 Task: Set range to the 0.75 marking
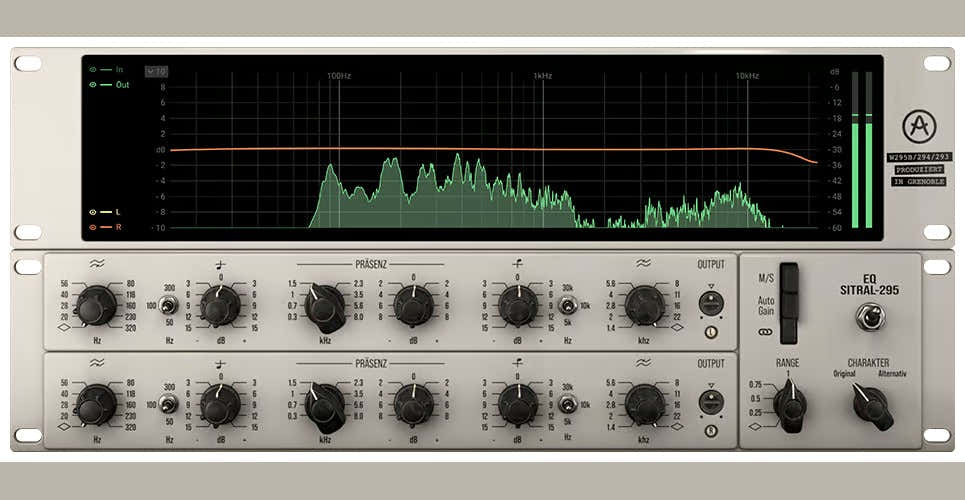pos(755,384)
